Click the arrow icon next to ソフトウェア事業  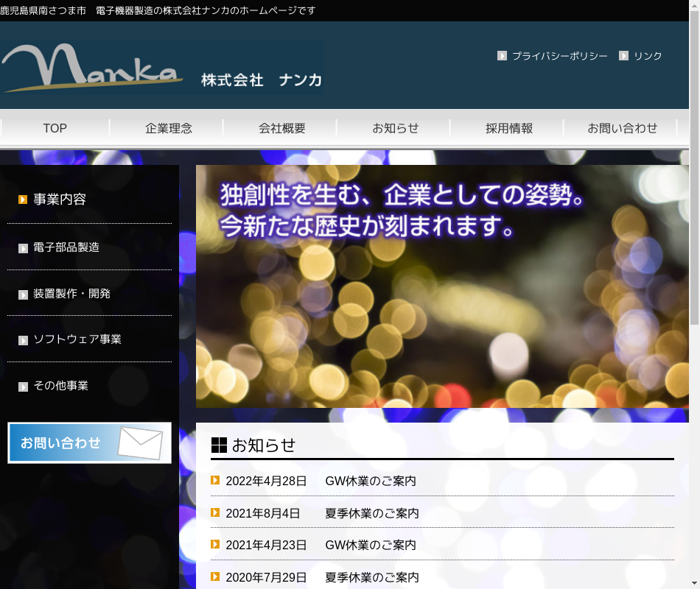[x=23, y=340]
